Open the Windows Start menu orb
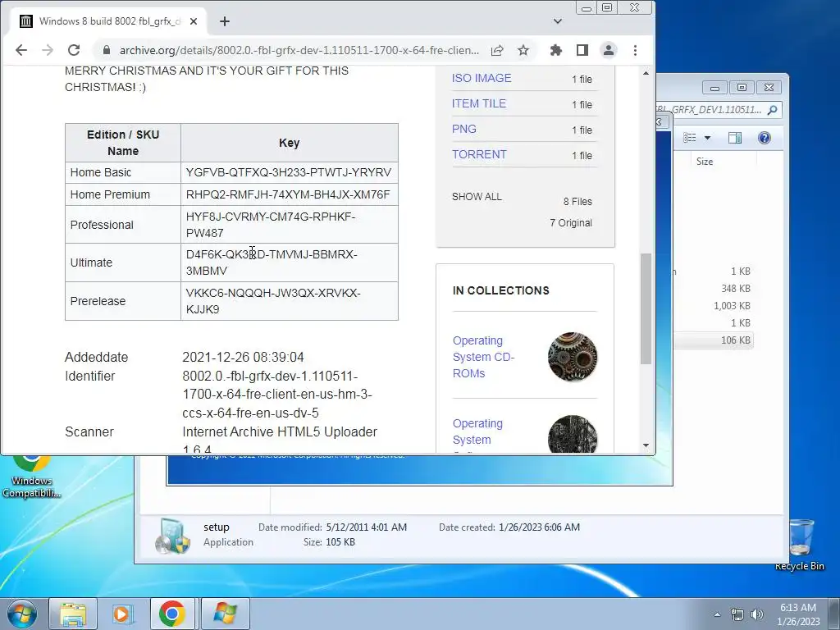 22,614
